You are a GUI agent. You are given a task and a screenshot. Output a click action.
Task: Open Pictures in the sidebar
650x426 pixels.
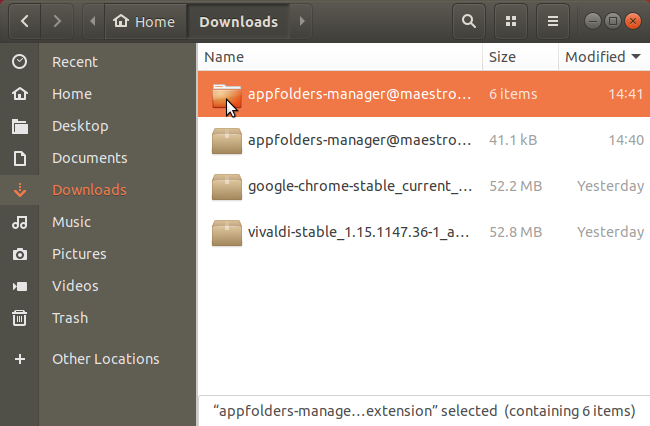point(79,254)
